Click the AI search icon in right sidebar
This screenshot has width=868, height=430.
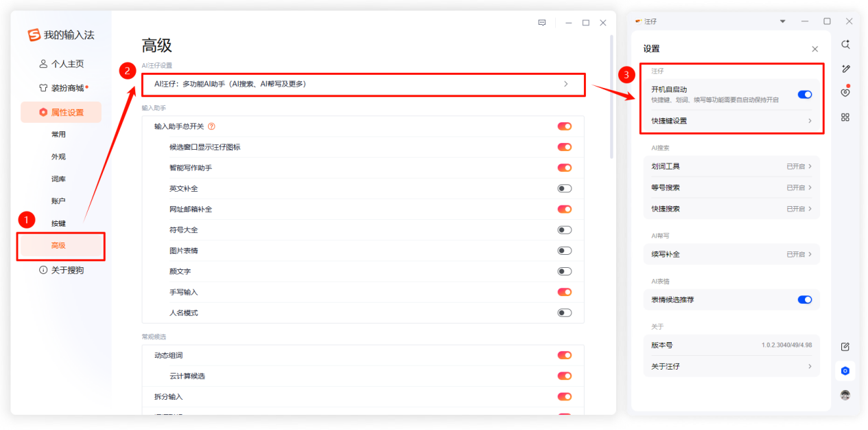(x=845, y=45)
